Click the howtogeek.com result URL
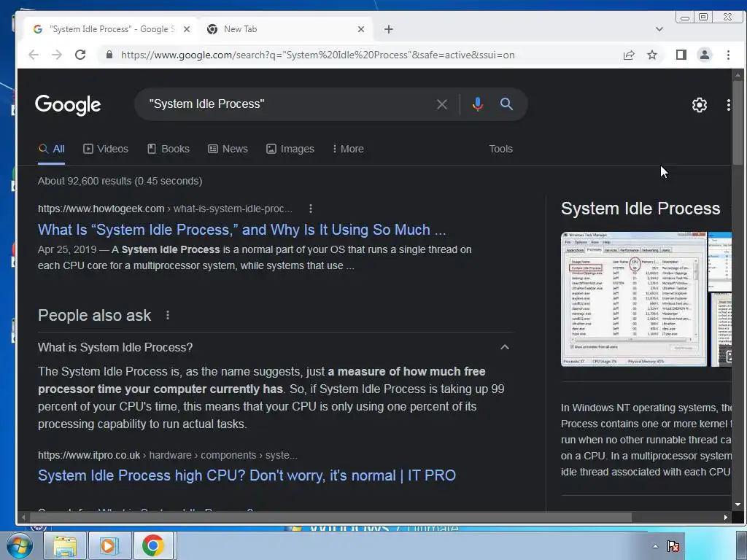The image size is (747, 560). (165, 209)
